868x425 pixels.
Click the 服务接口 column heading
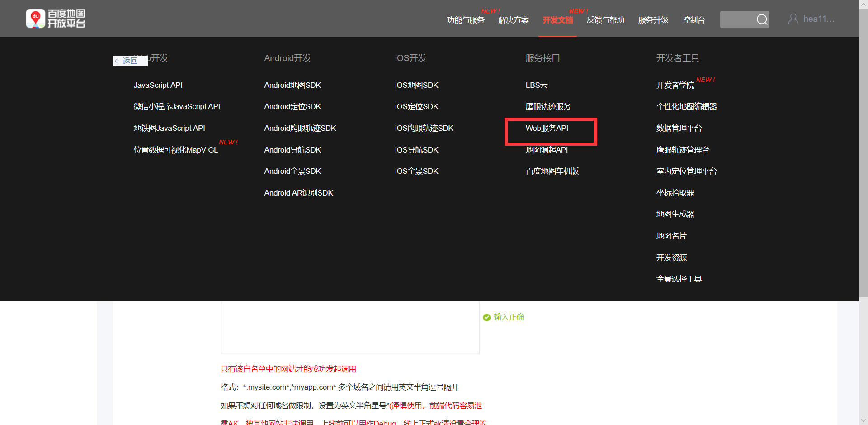click(x=542, y=58)
